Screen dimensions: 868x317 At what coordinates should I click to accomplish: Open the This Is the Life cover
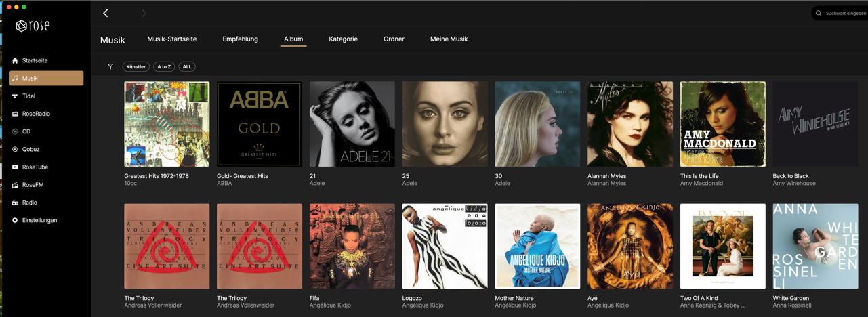723,124
